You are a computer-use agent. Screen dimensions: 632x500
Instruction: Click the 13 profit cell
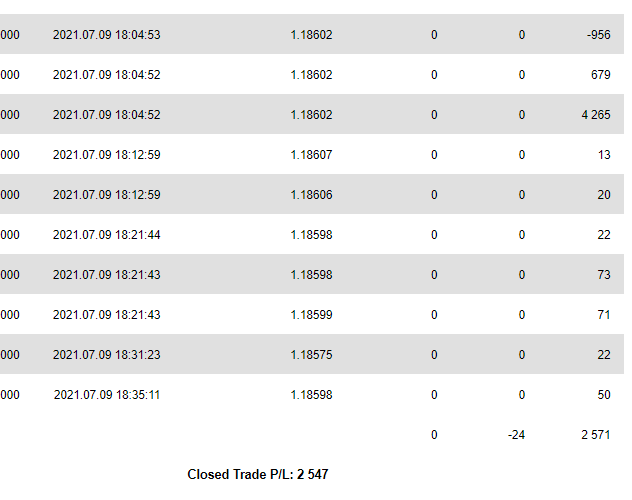click(603, 155)
